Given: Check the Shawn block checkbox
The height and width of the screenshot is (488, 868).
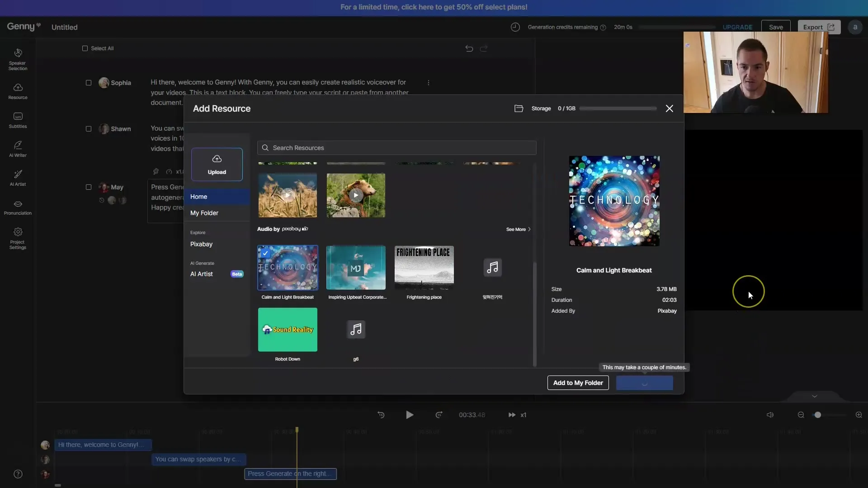Looking at the screenshot, I should click(89, 129).
